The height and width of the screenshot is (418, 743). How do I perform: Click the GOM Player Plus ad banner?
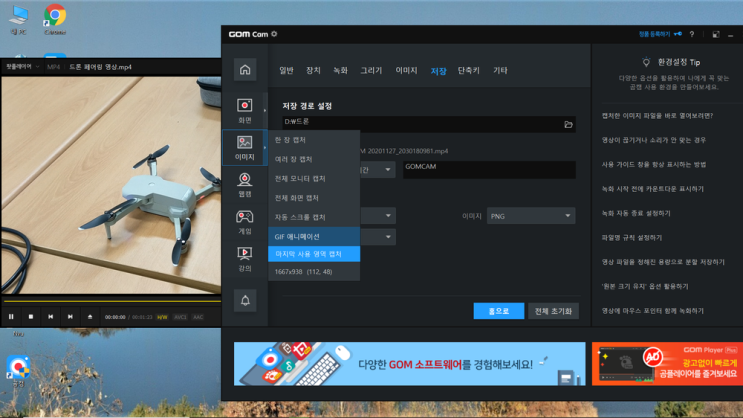[x=667, y=364]
